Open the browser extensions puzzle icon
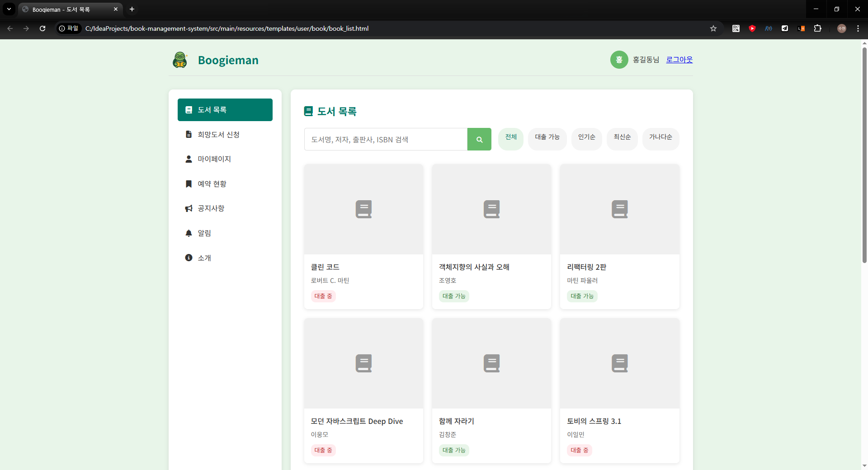This screenshot has height=470, width=868. click(x=817, y=28)
